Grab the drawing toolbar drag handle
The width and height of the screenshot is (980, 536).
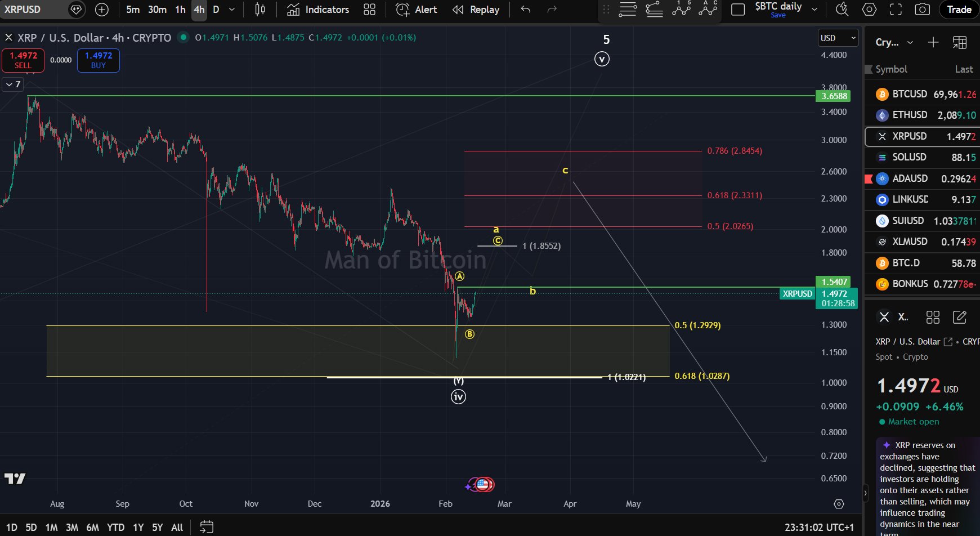point(606,10)
